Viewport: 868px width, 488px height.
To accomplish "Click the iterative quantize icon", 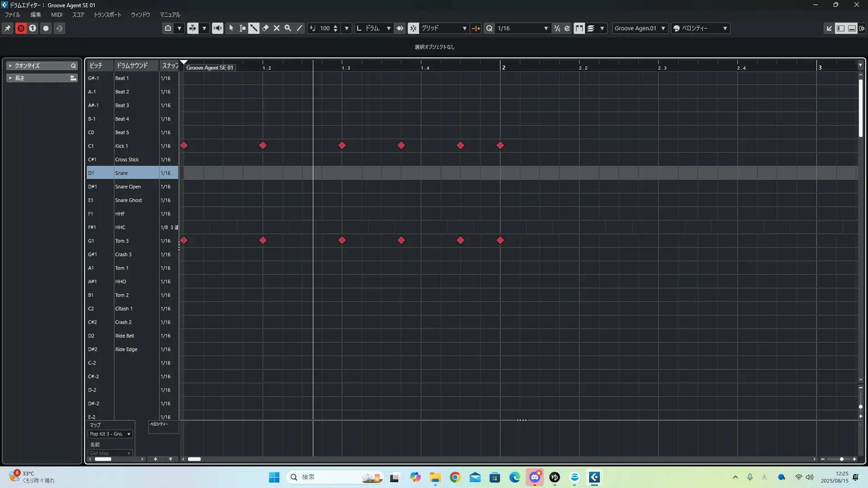I will [x=557, y=28].
